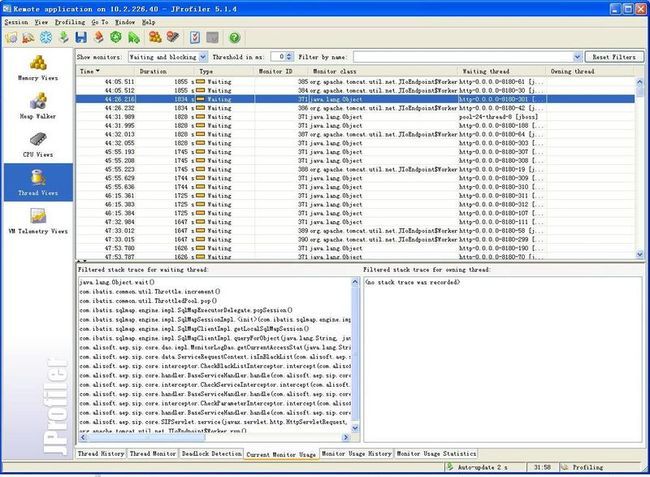Click the ThrottledPool.pop() stack trace line
Image resolution: width=650 pixels, height=477 pixels.
(148, 301)
